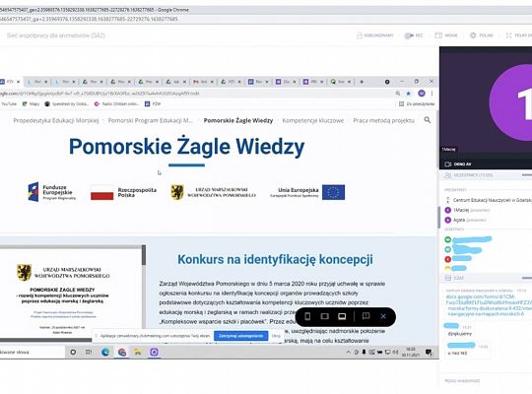Image resolution: width=532 pixels, height=394 pixels.
Task: Click the purple app icon on the taskbar
Action: pos(154,352)
